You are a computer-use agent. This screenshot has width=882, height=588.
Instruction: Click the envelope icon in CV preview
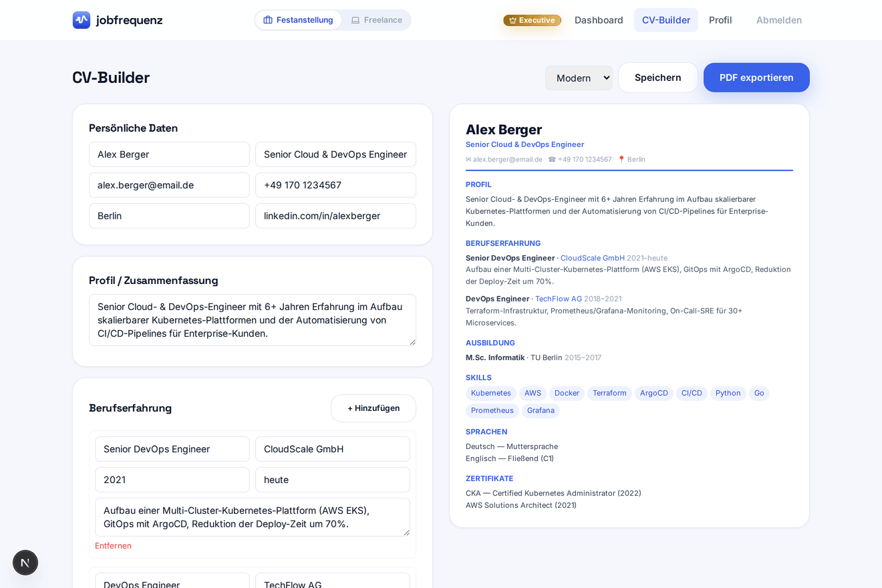[468, 160]
